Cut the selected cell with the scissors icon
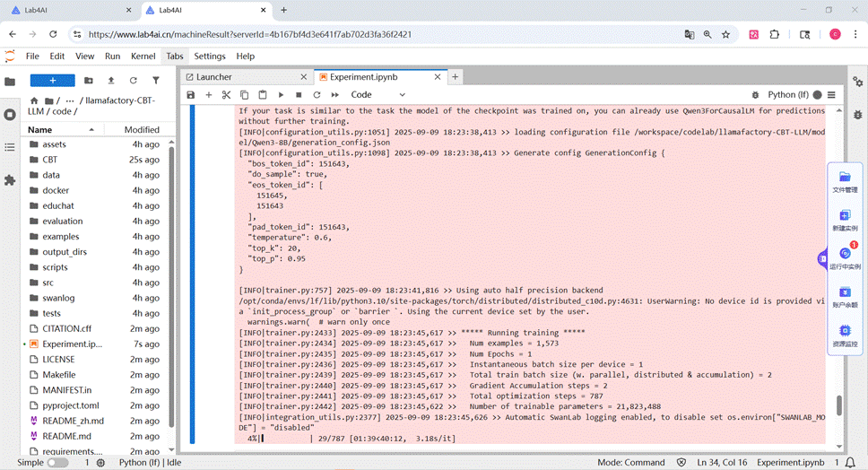The height and width of the screenshot is (470, 868). point(226,95)
